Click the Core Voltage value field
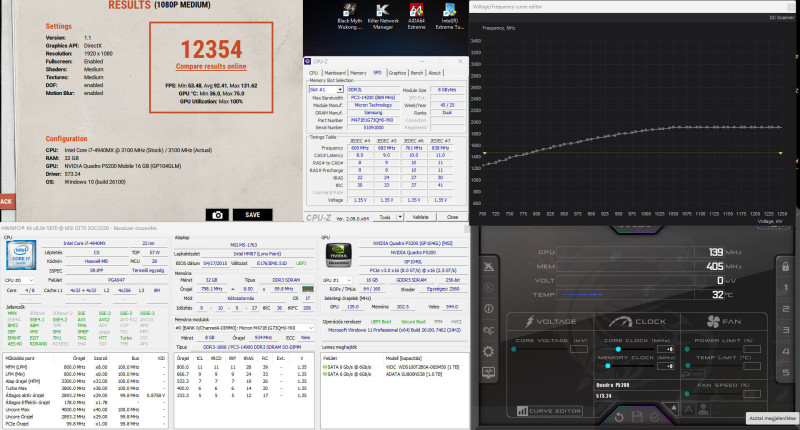The height and width of the screenshot is (430, 800). tap(579, 349)
